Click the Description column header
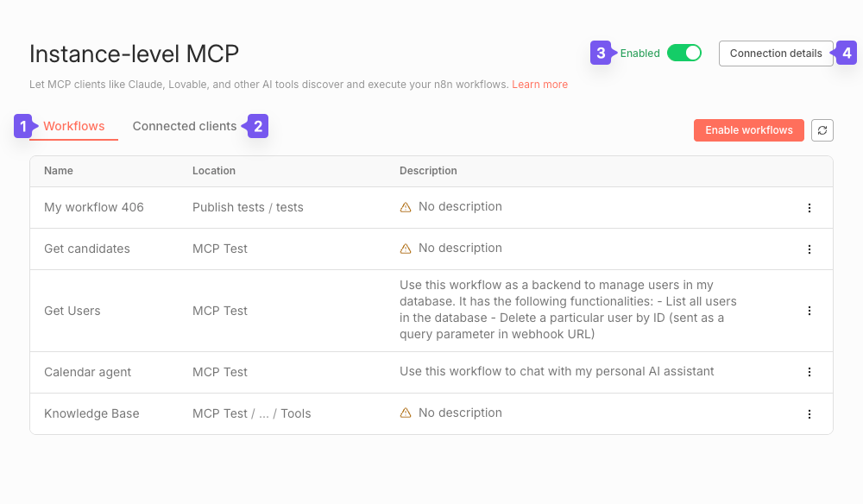 click(428, 170)
